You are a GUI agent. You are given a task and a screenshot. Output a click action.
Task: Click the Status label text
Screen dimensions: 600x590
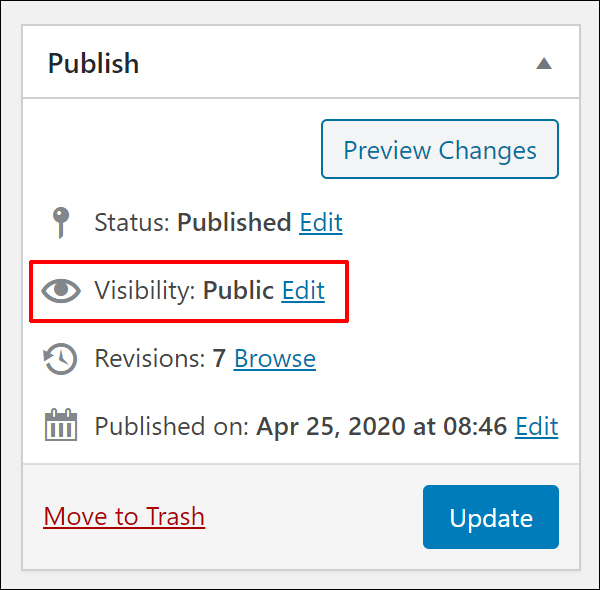click(132, 222)
